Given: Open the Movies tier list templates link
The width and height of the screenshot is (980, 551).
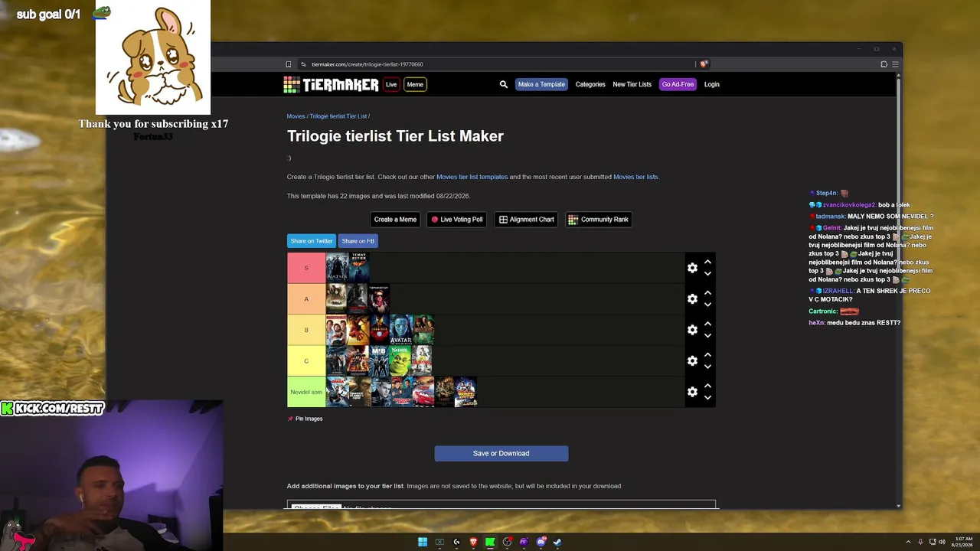Looking at the screenshot, I should click(472, 177).
